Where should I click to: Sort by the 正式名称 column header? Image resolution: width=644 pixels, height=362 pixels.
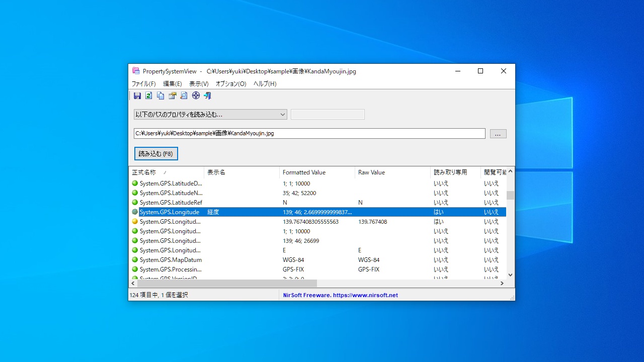point(167,172)
